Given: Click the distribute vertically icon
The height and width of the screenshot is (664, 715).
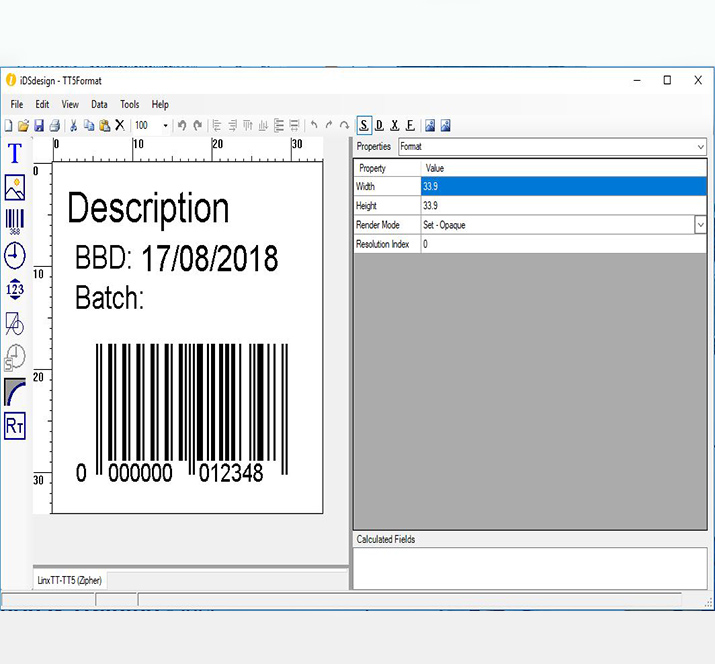Looking at the screenshot, I should 279,125.
